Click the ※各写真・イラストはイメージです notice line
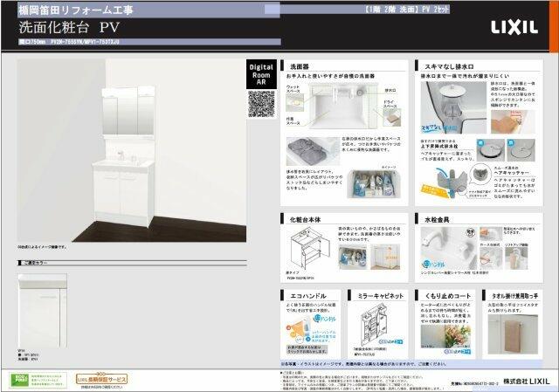The width and height of the screenshot is (559, 392). coord(363,364)
